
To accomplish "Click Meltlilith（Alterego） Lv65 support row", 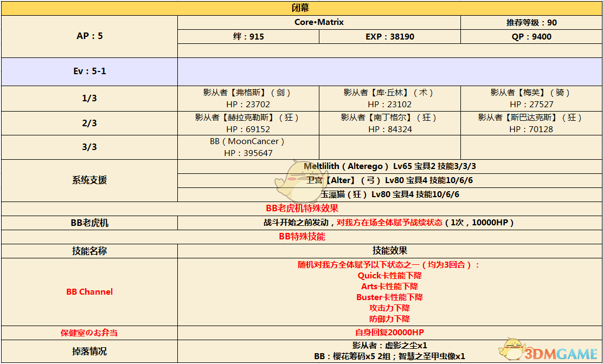I will click(x=389, y=166).
